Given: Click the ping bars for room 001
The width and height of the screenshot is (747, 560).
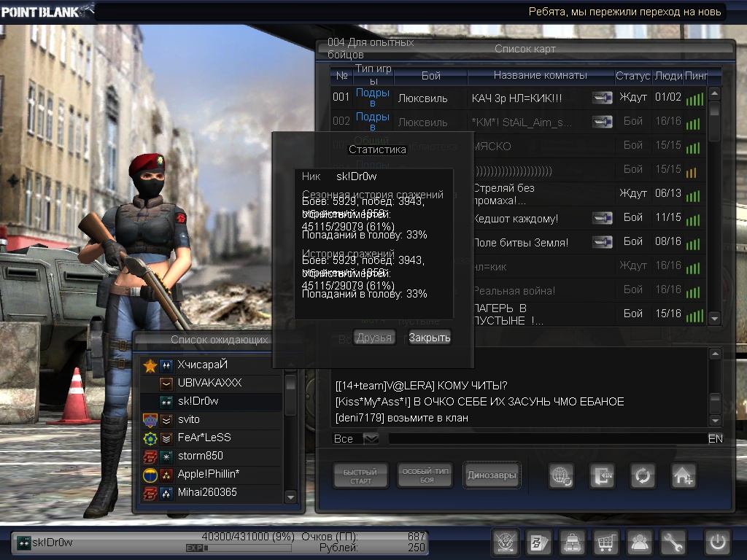Looking at the screenshot, I should point(694,99).
